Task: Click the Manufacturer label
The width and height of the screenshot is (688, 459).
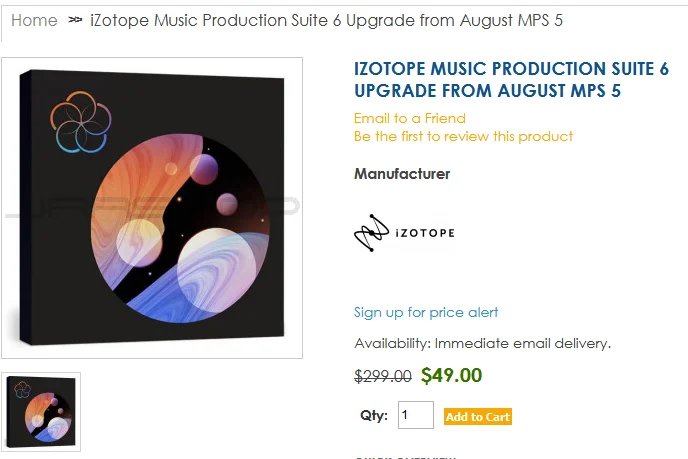Action: pos(402,174)
